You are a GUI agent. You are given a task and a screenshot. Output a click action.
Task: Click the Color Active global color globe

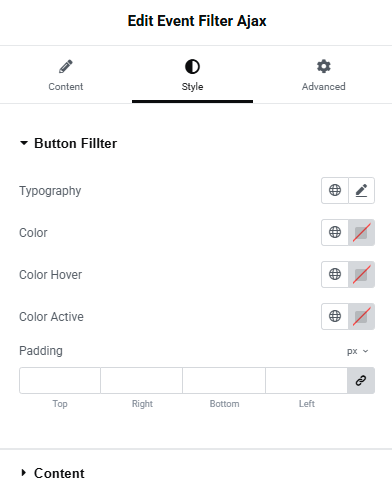click(x=335, y=316)
